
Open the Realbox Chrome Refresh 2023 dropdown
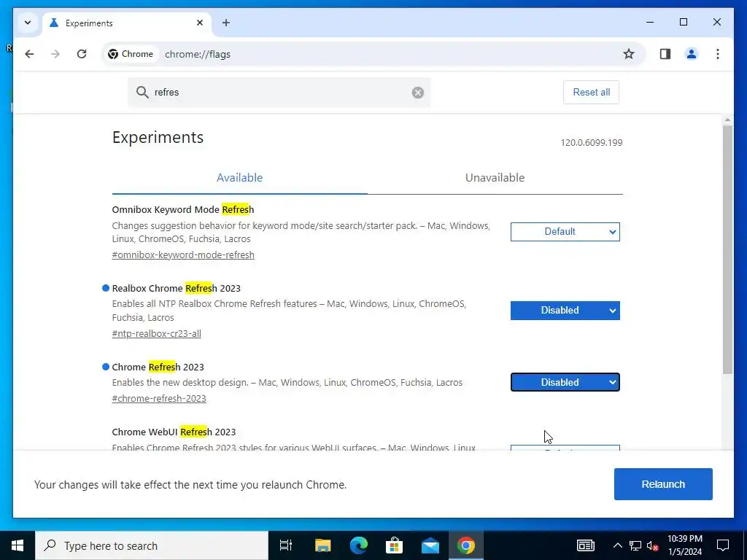(565, 311)
